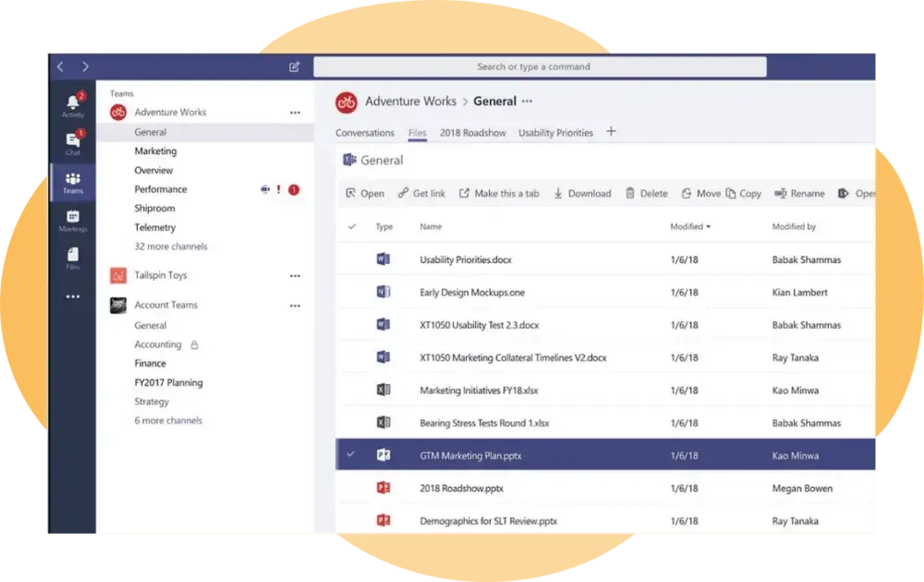Click Excel icon for Bearing Stress Tests

coord(383,422)
